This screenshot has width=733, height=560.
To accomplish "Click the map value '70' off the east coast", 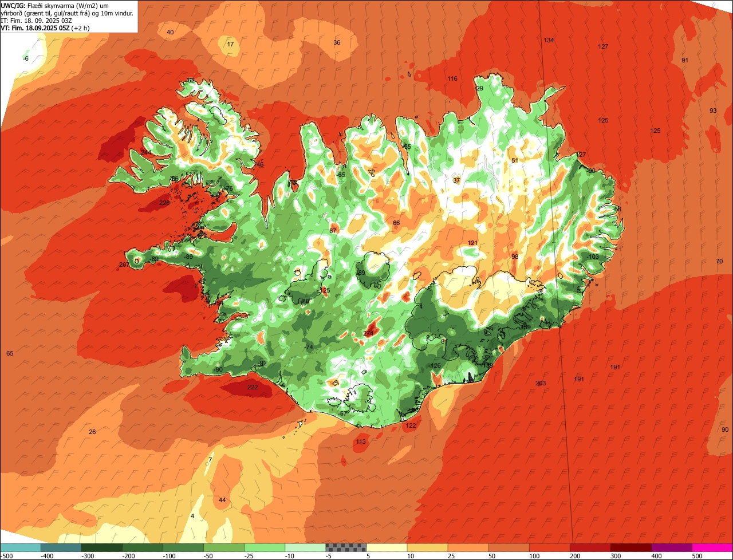I will pyautogui.click(x=719, y=262).
